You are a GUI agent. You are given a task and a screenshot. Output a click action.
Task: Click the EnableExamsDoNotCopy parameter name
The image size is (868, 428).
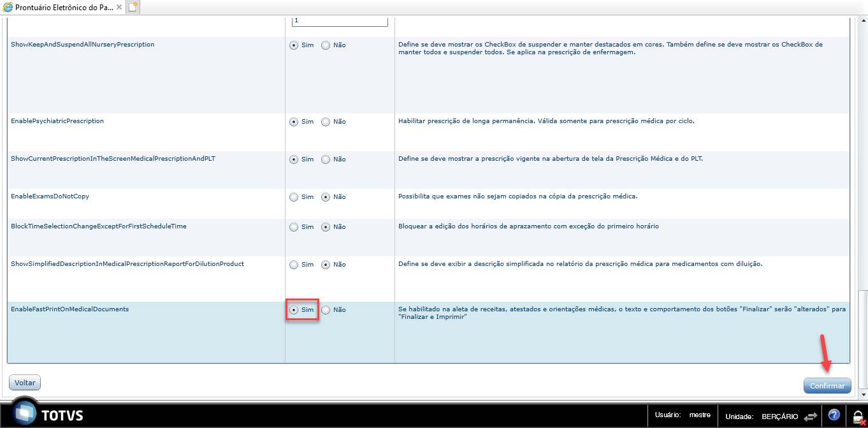(x=50, y=196)
